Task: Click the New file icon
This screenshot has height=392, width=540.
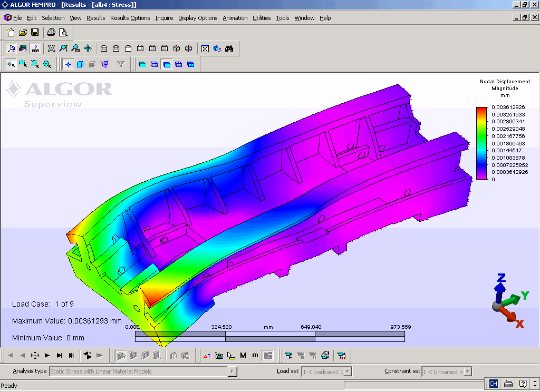Action: pyautogui.click(x=11, y=32)
